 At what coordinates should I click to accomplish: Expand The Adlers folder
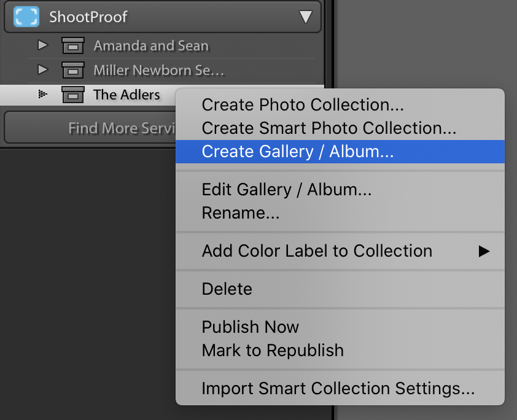(x=43, y=95)
